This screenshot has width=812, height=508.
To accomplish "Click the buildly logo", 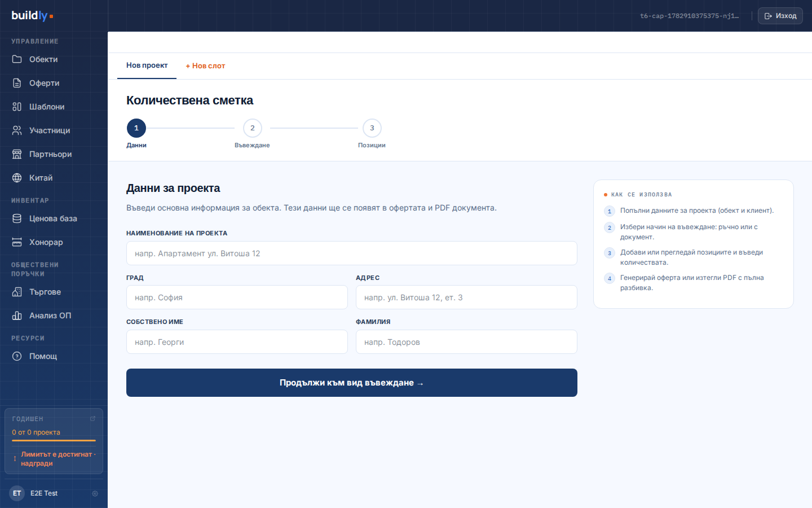I will (32, 15).
